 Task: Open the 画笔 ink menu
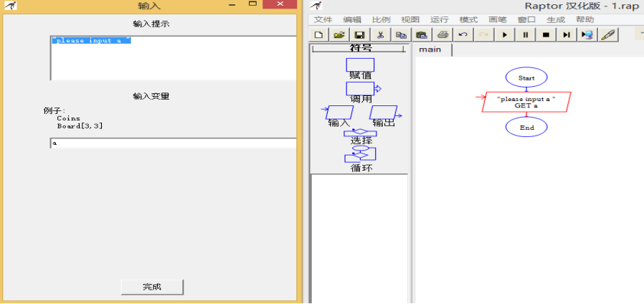coord(498,20)
